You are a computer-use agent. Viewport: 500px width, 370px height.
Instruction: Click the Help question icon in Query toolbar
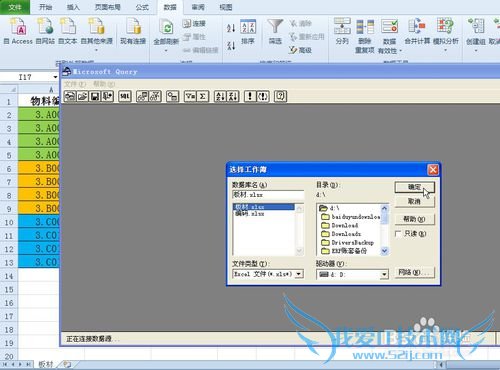point(280,96)
